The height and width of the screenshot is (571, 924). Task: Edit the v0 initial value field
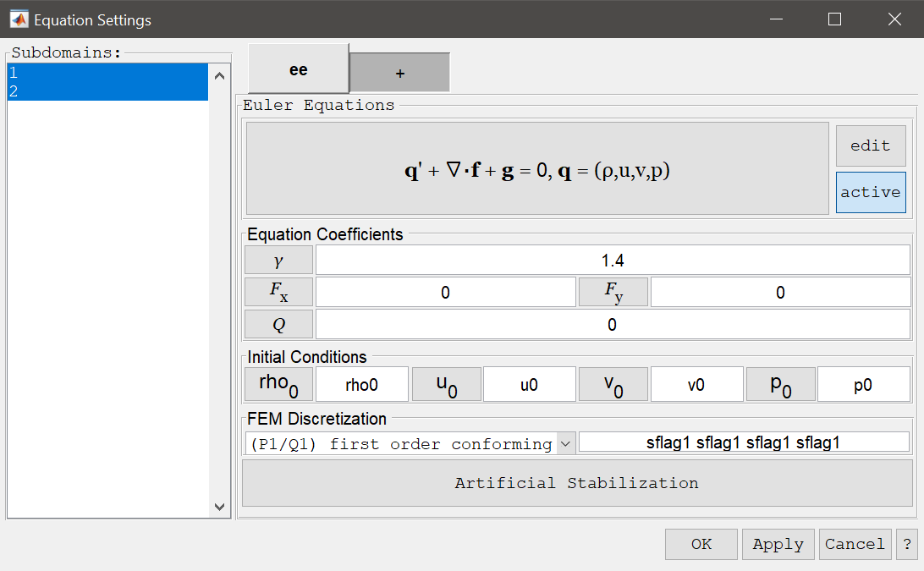coord(696,384)
